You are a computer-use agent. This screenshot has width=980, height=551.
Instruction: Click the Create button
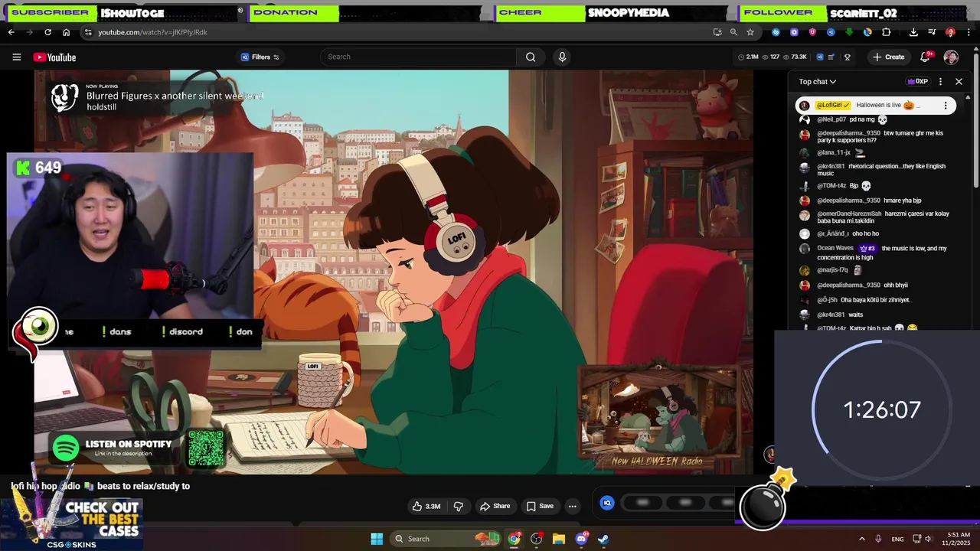(x=888, y=57)
